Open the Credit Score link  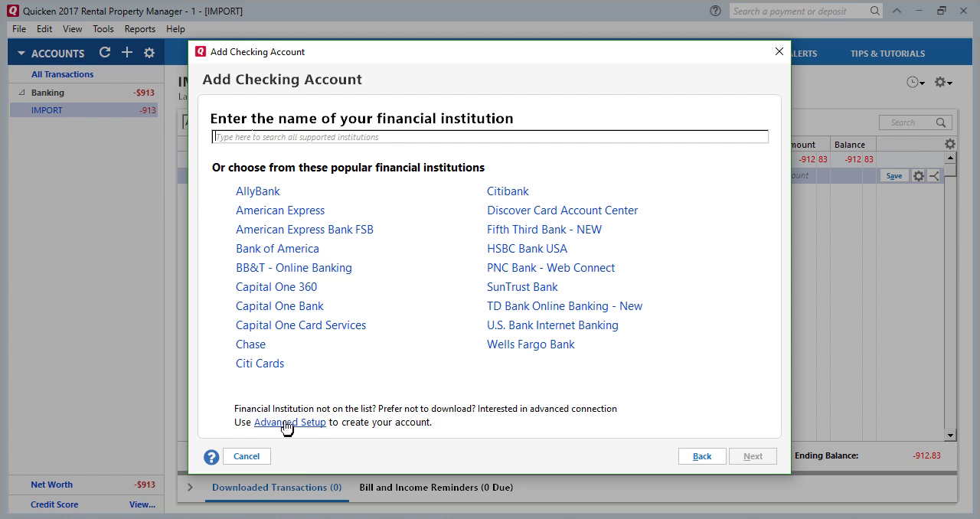pyautogui.click(x=54, y=504)
